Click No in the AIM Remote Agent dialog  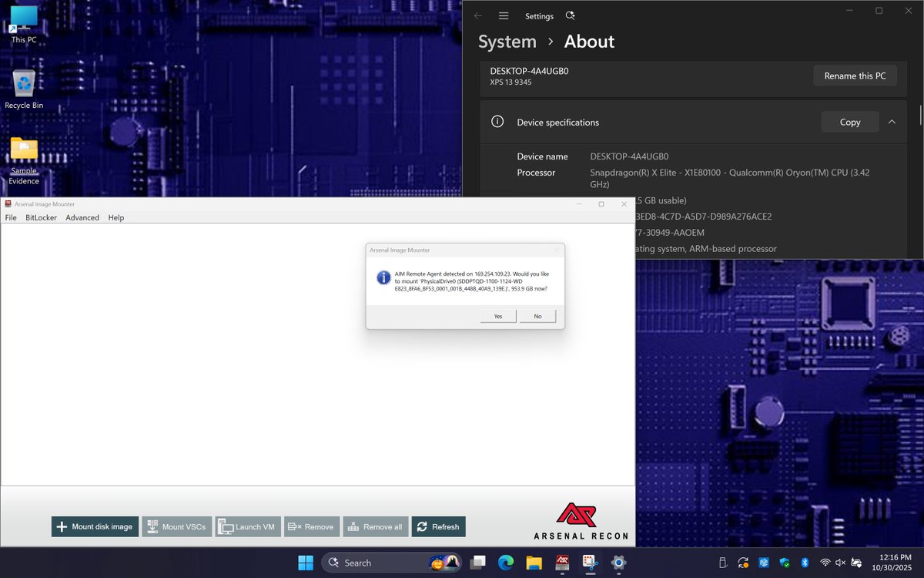(x=537, y=316)
